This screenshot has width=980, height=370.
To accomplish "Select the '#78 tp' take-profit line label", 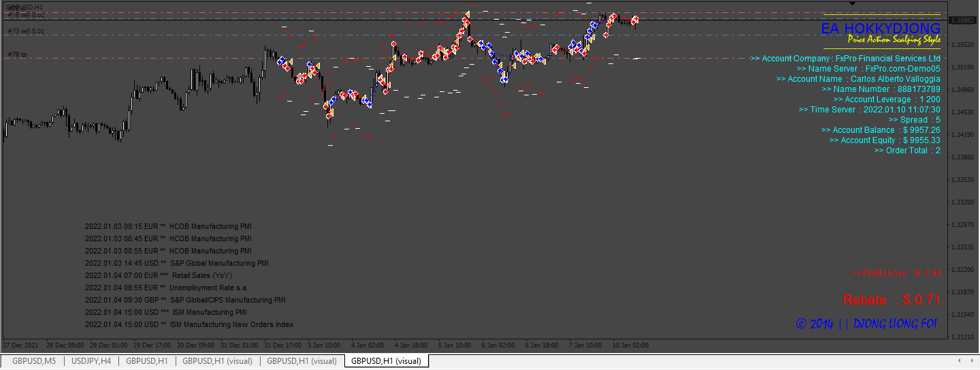I will (17, 55).
